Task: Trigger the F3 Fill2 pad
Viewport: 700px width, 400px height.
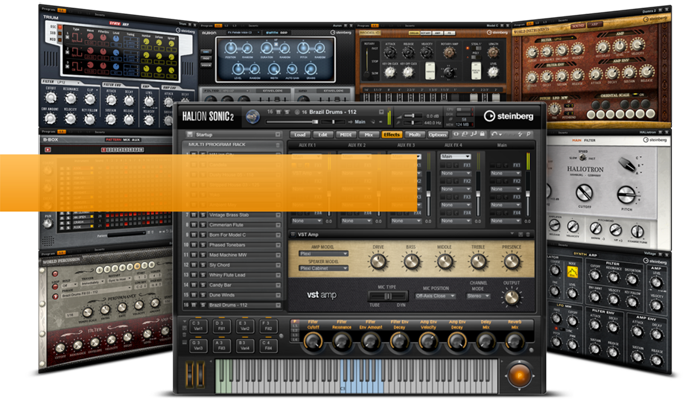Action: [x=268, y=326]
